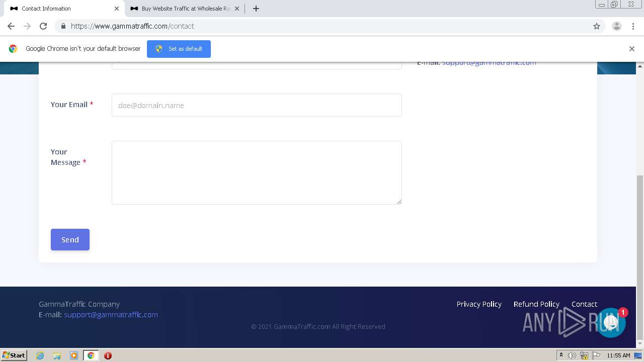Image resolution: width=644 pixels, height=362 pixels.
Task: Dismiss the default browser notification bar
Action: 632,49
